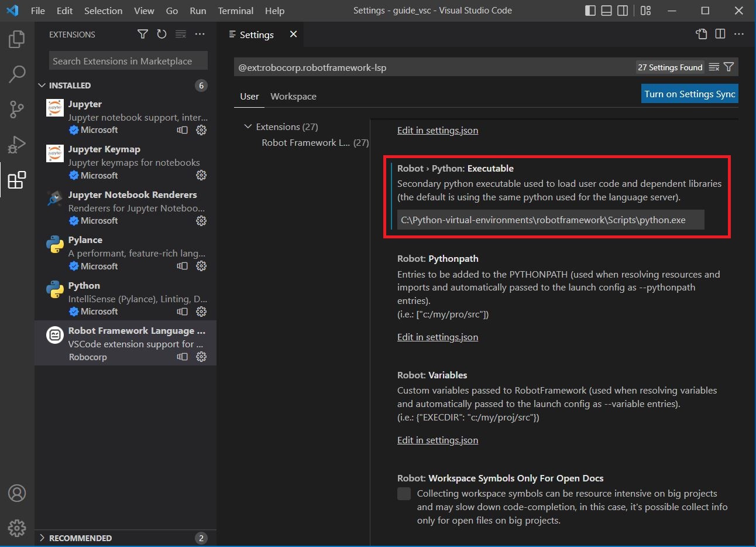Click remote indicator icon on Jupyter extension row
The width and height of the screenshot is (756, 547).
[x=183, y=130]
